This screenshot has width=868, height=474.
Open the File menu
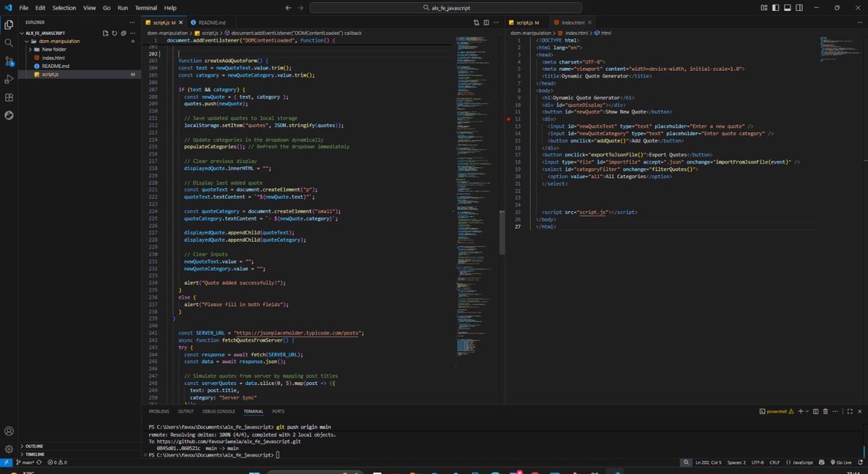tap(24, 7)
